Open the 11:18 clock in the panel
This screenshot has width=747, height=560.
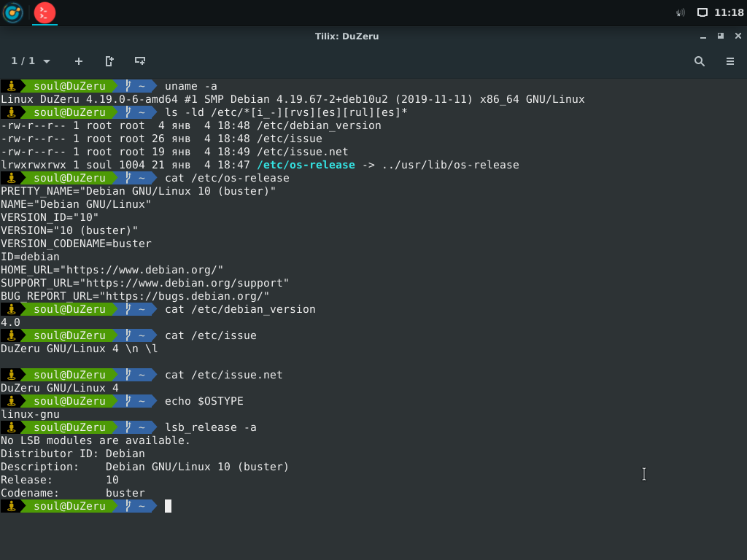[729, 13]
